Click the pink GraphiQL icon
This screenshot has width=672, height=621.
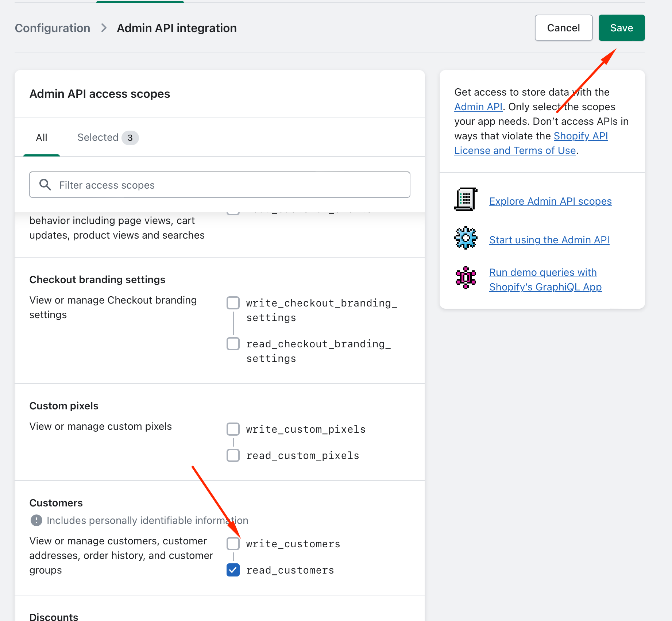coord(466,278)
